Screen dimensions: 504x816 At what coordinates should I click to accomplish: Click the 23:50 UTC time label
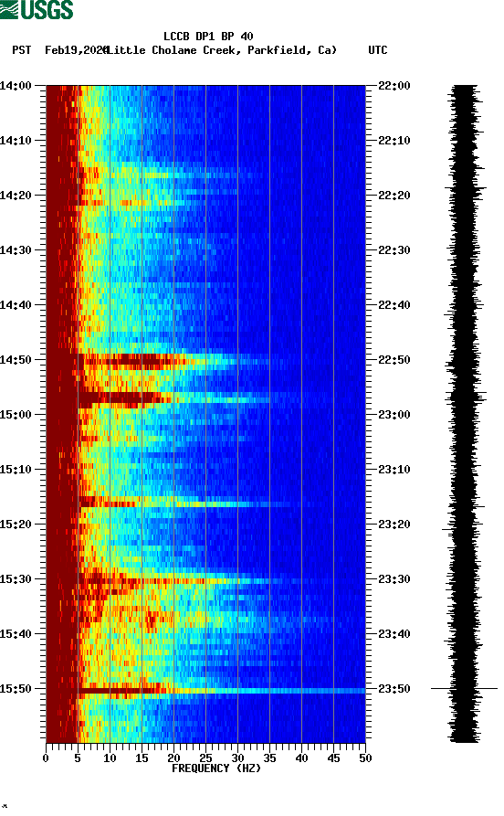click(394, 689)
